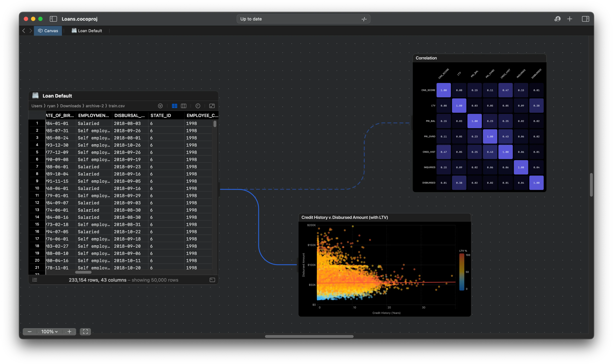Viewport: 613px width, 364px height.
Task: Click the zoom-to-fit canvas button
Action: click(85, 332)
